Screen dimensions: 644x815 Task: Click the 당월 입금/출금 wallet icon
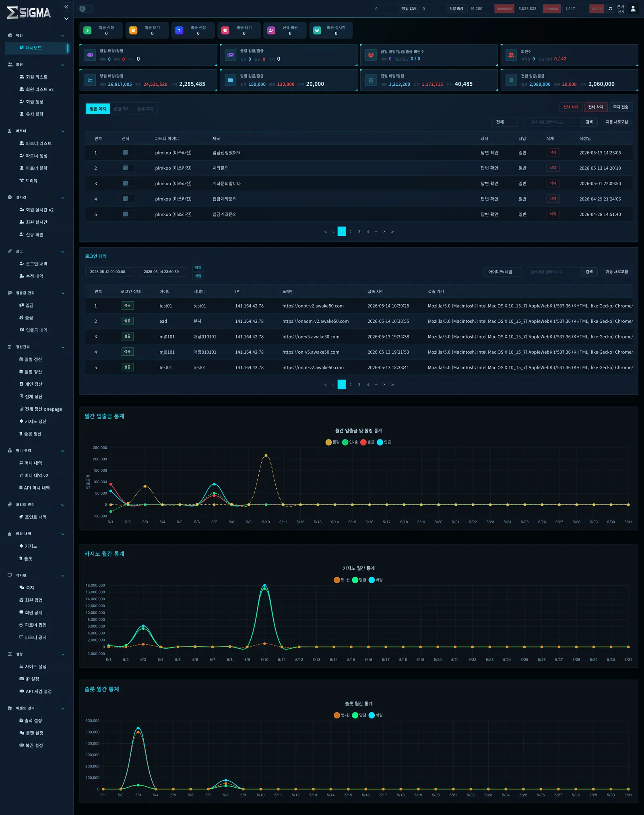pyautogui.click(x=231, y=80)
